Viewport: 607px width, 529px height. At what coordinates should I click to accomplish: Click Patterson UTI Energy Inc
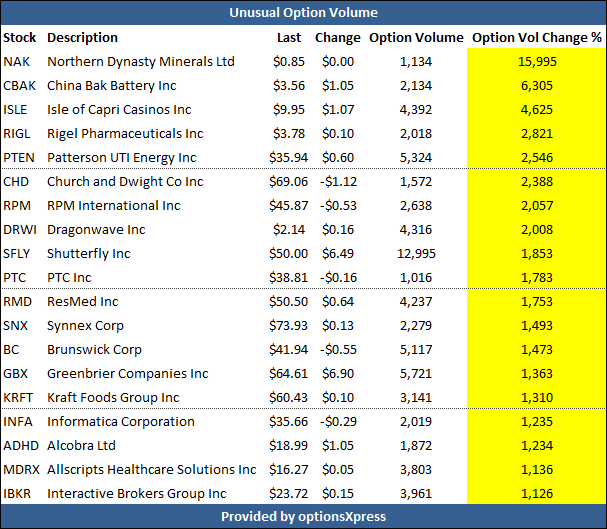[x=122, y=158]
